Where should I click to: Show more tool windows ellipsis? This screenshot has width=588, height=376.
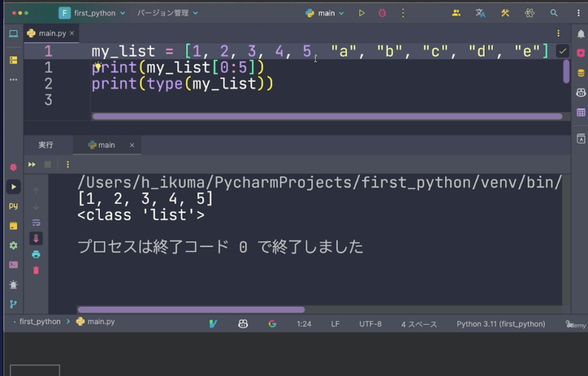point(14,79)
